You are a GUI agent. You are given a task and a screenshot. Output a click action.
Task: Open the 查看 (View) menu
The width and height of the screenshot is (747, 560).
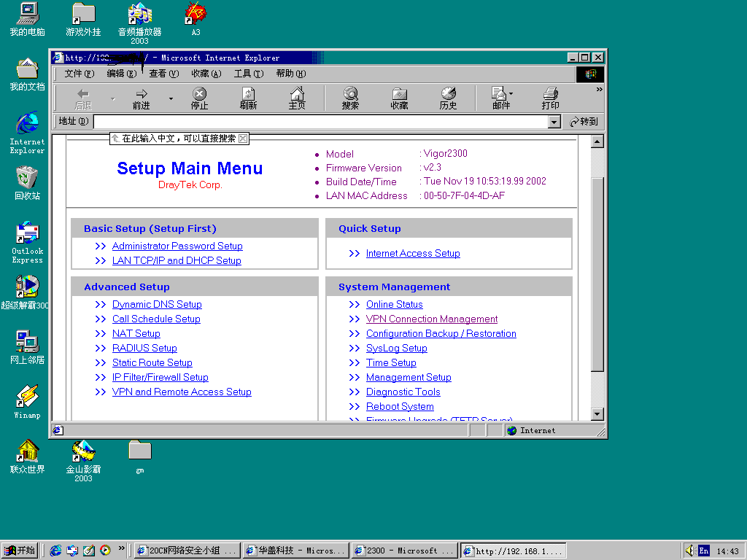(164, 74)
